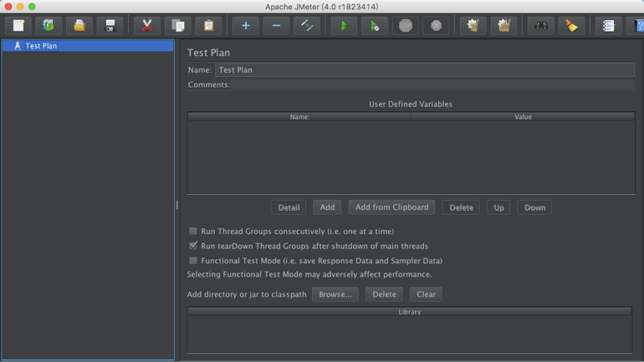
Task: Click the Help question mark icon
Action: click(637, 25)
